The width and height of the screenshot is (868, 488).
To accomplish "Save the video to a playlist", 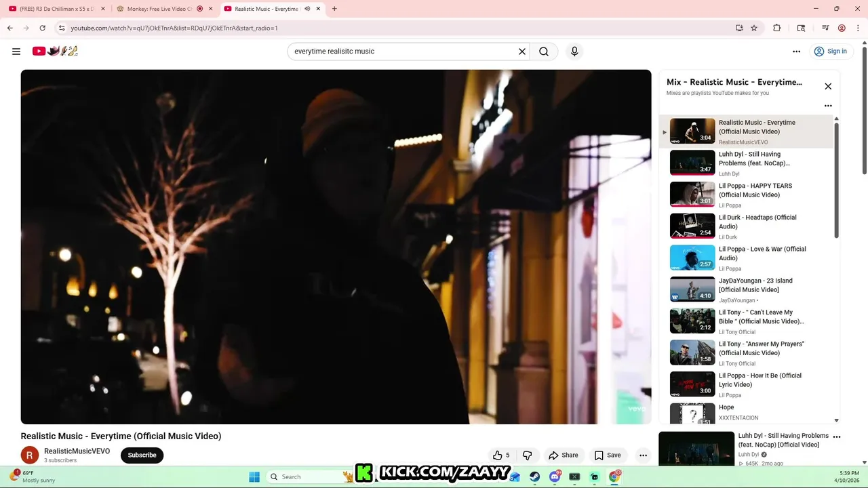I will pyautogui.click(x=608, y=455).
